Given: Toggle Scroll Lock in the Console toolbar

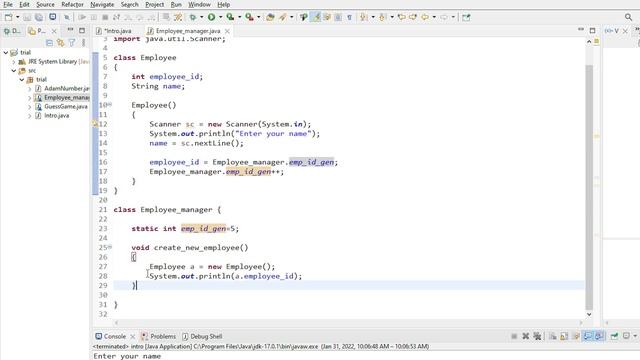Looking at the screenshot, I should [564, 336].
